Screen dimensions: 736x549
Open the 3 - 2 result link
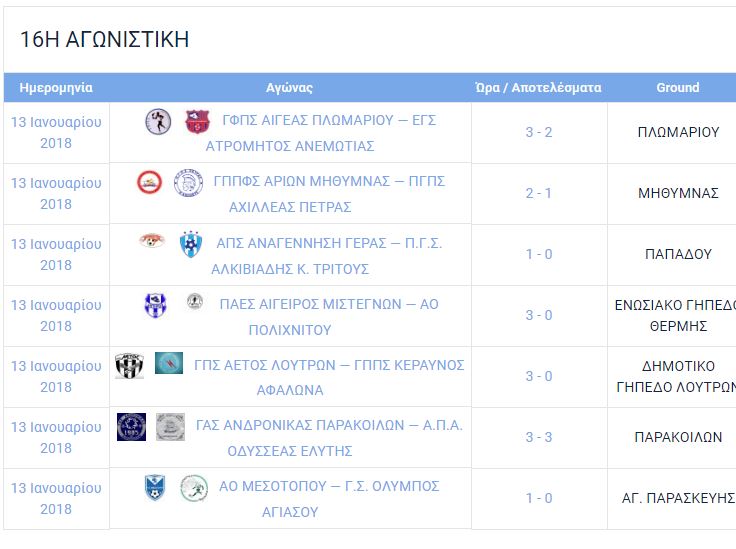(539, 132)
